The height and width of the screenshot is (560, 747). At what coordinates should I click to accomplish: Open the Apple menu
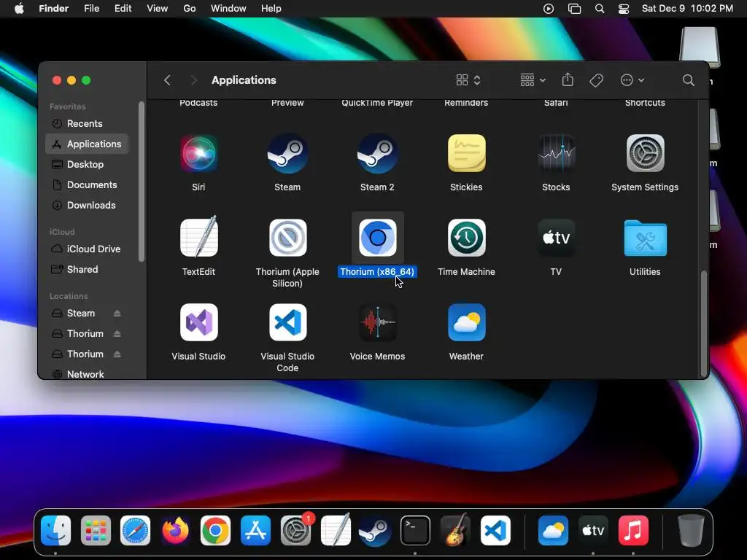[x=19, y=9]
